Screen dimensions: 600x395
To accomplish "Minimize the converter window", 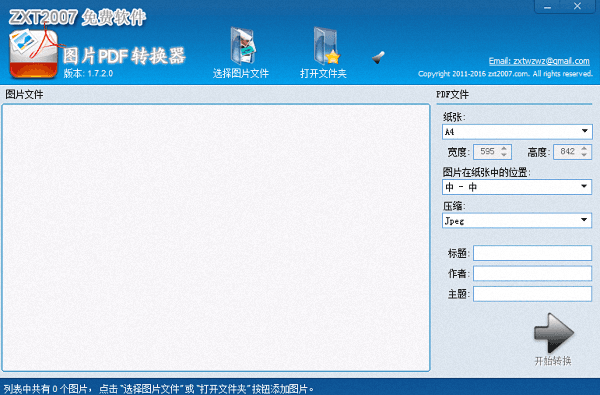I will [x=548, y=7].
